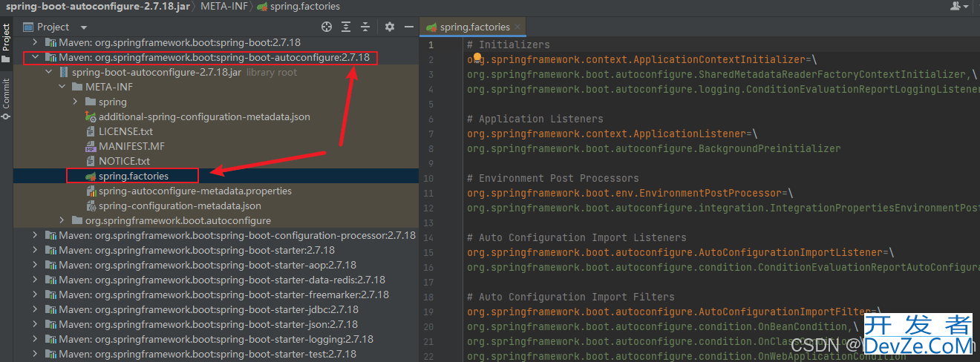Click the jar archive icon in tree

64,72
